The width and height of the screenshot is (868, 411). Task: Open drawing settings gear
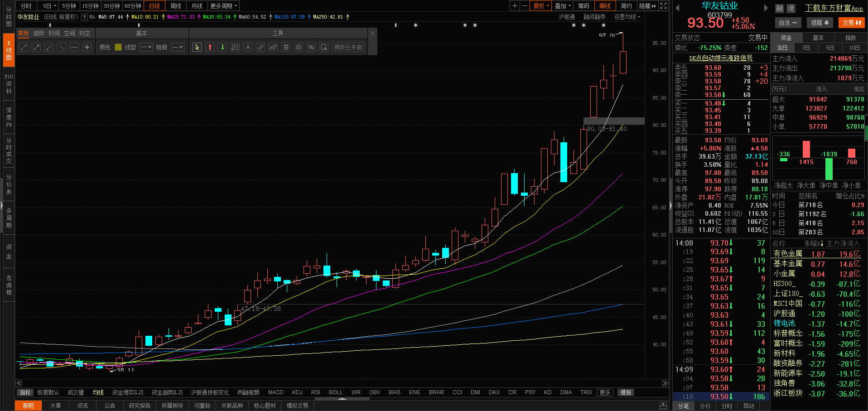[x=299, y=47]
